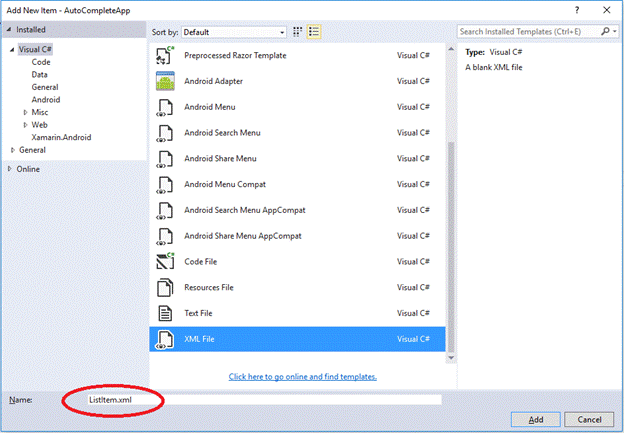Viewport: 624px width, 433px height.
Task: Expand the General top-level node
Action: click(13, 150)
